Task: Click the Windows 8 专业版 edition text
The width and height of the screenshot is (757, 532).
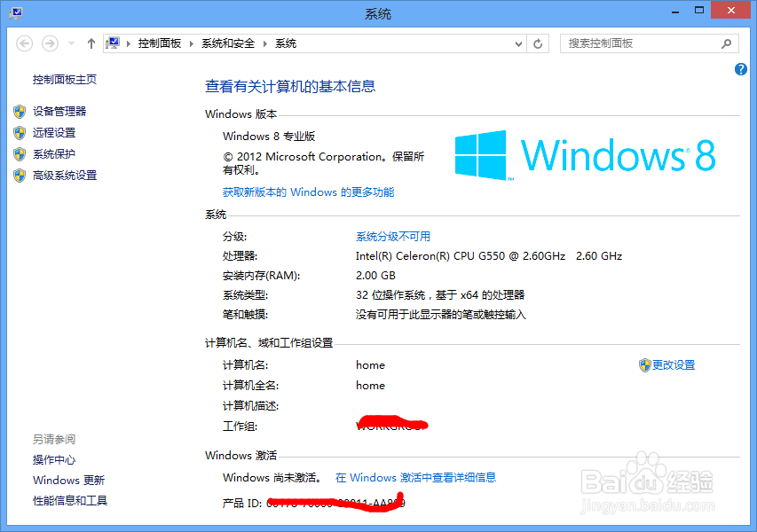Action: tap(269, 137)
